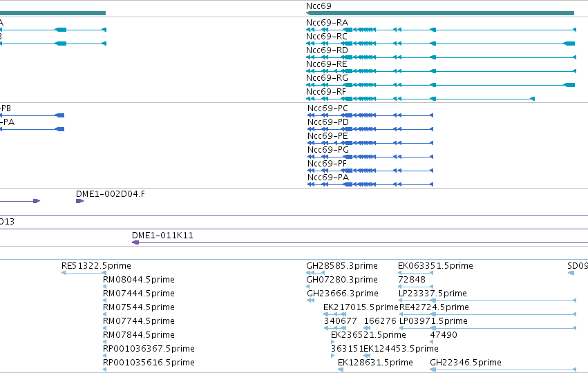Select EST EK217015.5prime
The width and height of the screenshot is (588, 373).
(361, 307)
